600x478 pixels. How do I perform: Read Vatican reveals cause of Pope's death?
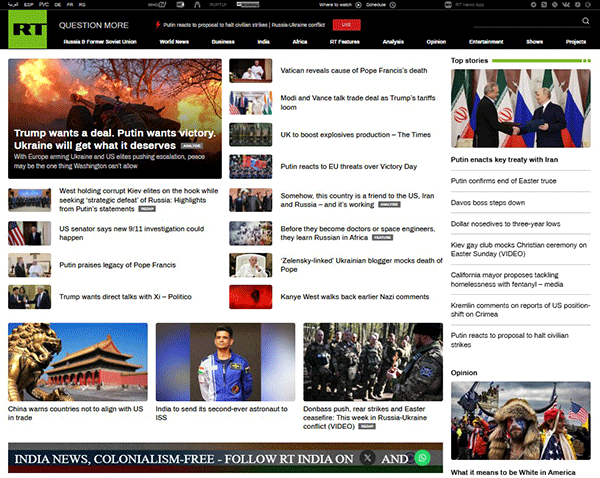(x=354, y=70)
